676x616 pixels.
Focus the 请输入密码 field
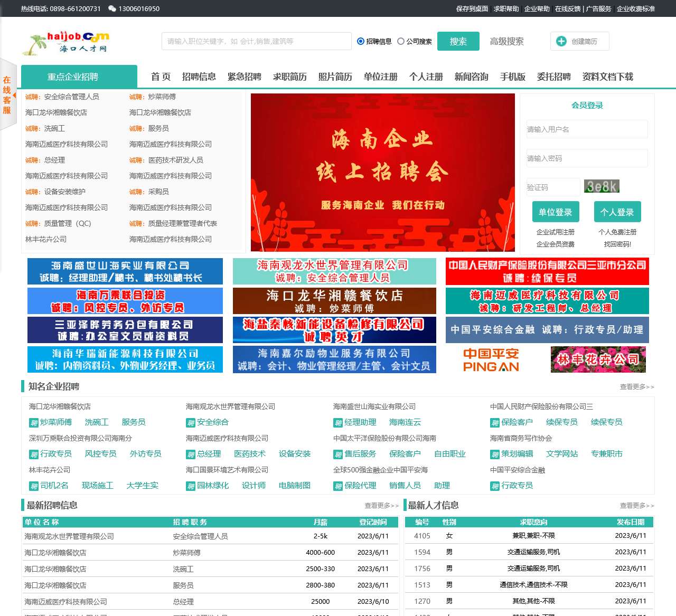click(x=587, y=158)
